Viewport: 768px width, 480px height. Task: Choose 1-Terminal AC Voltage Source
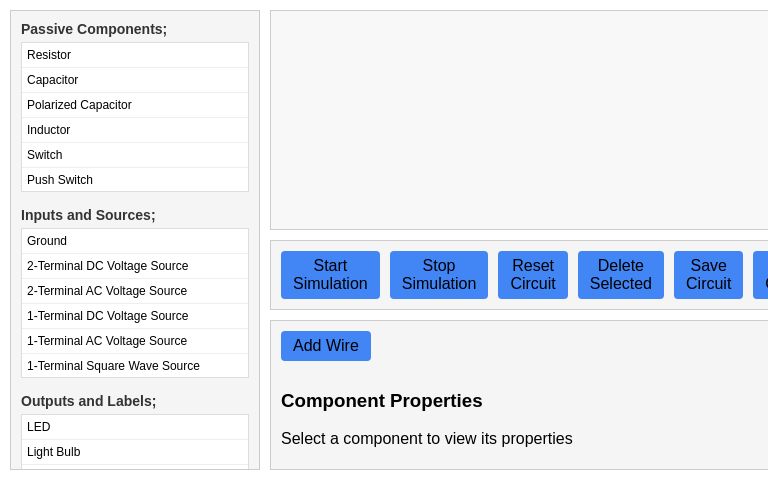pos(135,341)
